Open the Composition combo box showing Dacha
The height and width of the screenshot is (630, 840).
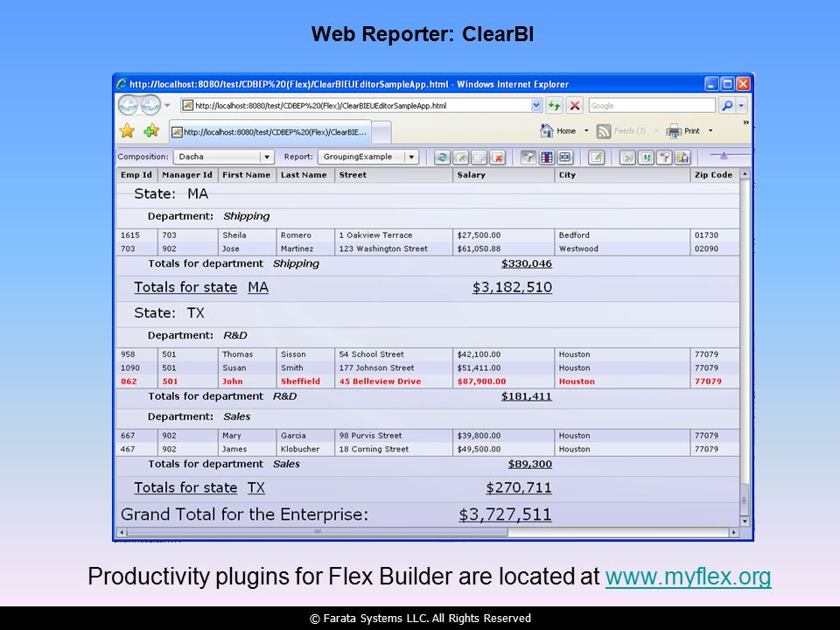point(223,157)
